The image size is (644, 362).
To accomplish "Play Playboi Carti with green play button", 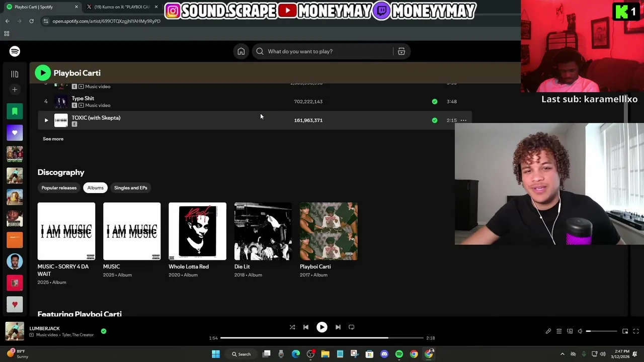I will (x=43, y=73).
